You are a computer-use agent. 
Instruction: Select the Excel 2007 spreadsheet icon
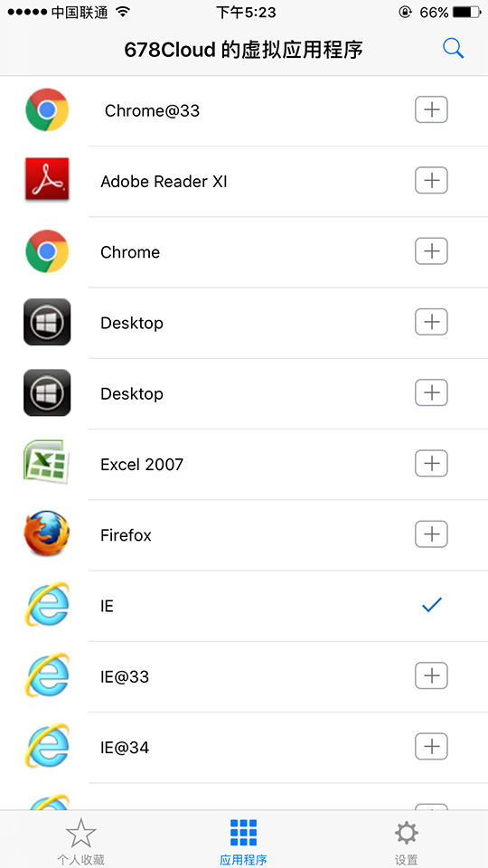[47, 462]
